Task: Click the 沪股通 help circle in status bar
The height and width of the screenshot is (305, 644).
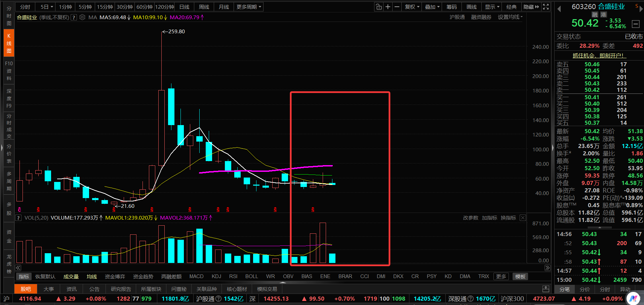Action: (x=218, y=299)
